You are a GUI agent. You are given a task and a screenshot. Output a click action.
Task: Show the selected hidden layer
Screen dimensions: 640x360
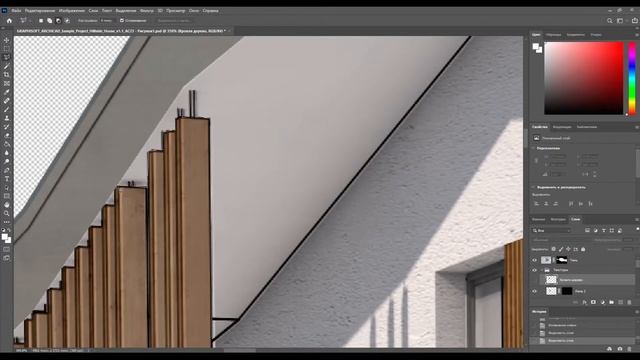pyautogui.click(x=535, y=280)
